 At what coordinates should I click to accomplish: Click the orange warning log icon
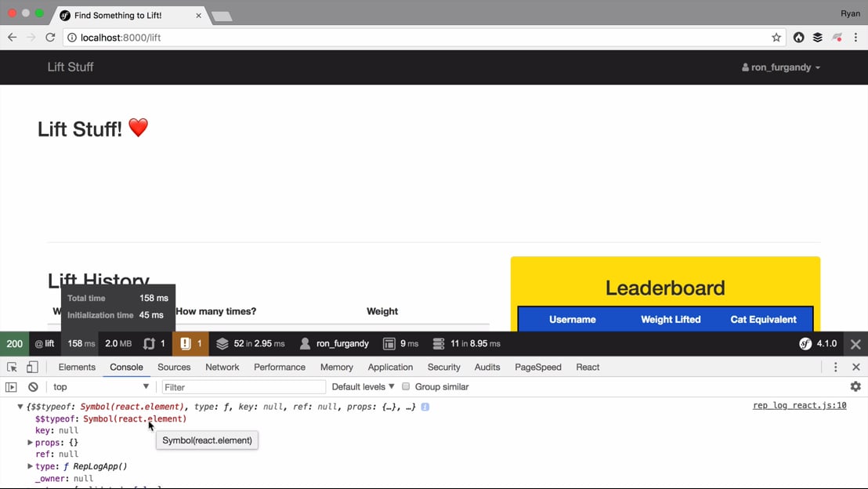(x=186, y=343)
